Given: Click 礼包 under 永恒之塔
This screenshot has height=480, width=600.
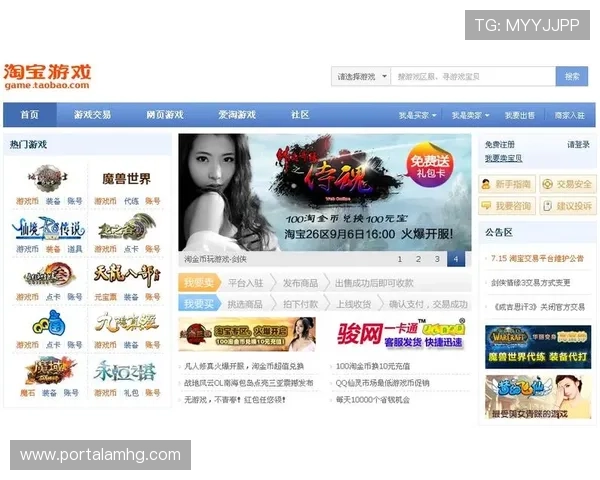Looking at the screenshot, I should click(x=131, y=393).
